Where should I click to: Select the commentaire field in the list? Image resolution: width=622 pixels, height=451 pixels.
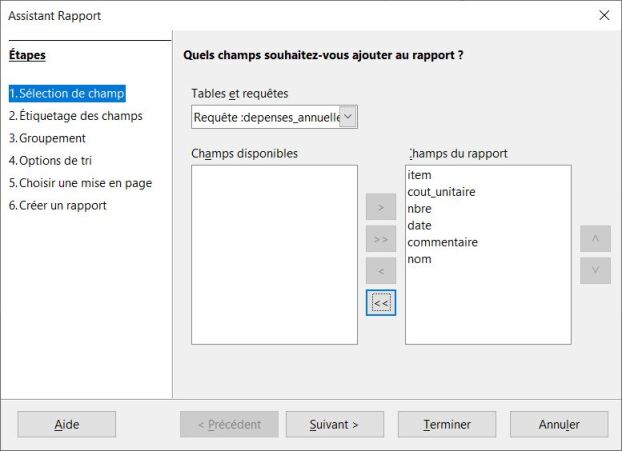pyautogui.click(x=443, y=243)
